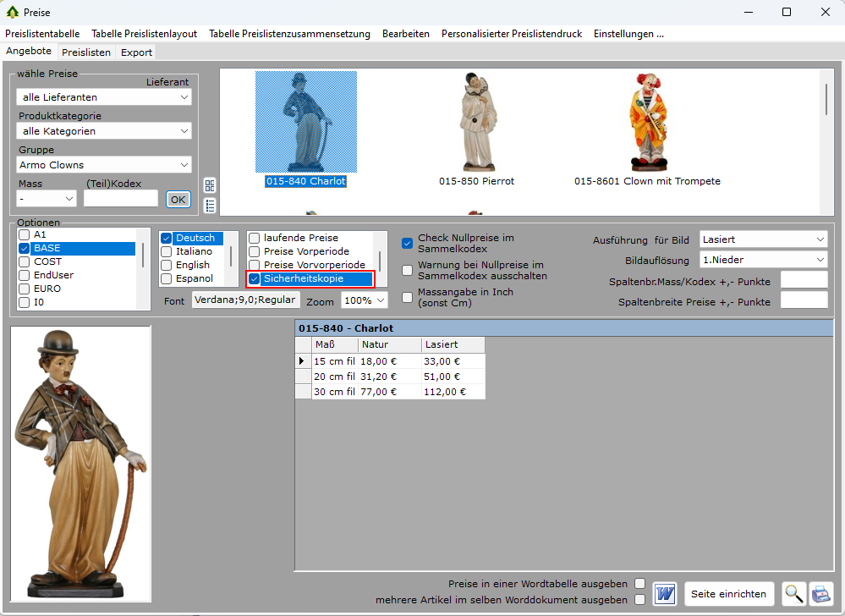This screenshot has width=845, height=616.
Task: Open the Bildauflösung dropdown
Action: [x=764, y=260]
